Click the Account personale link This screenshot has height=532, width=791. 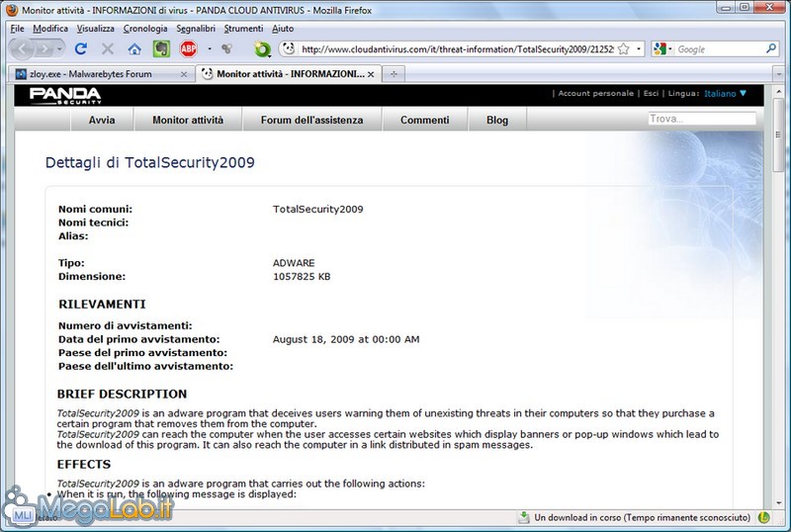595,94
